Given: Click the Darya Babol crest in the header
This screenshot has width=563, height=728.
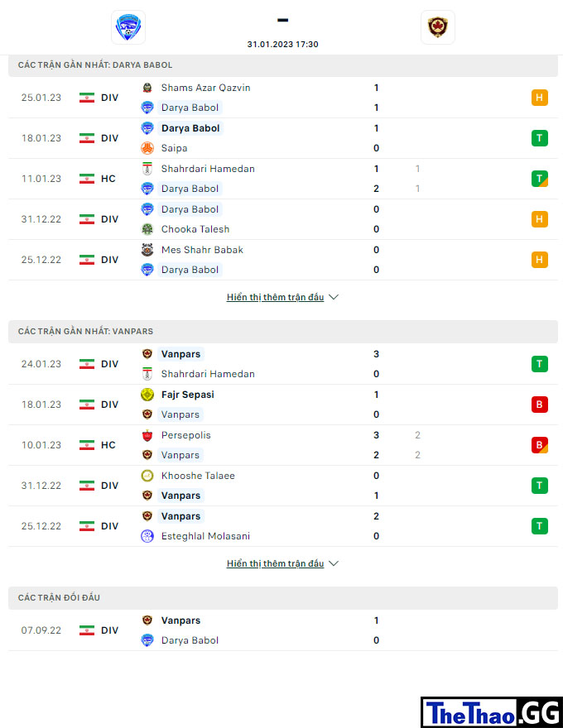Looking at the screenshot, I should coord(128,27).
